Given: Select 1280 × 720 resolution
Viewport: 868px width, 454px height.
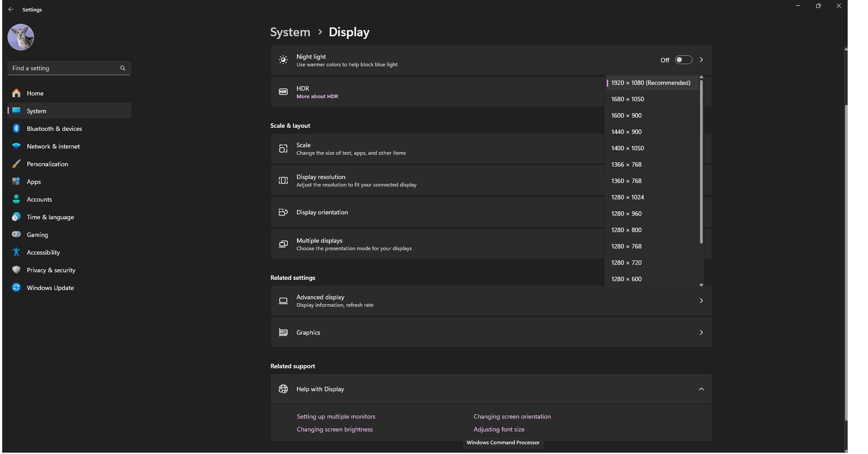Looking at the screenshot, I should 652,263.
